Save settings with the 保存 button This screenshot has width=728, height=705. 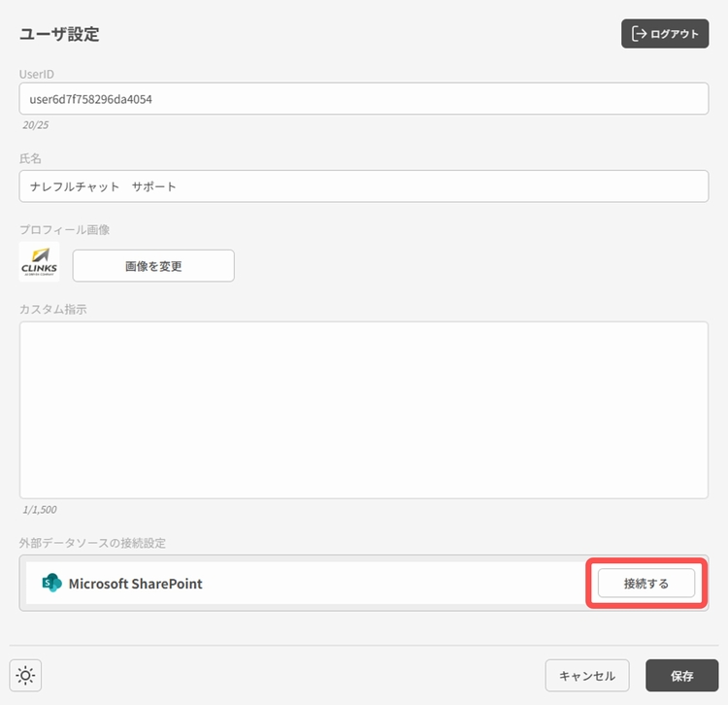pos(681,676)
